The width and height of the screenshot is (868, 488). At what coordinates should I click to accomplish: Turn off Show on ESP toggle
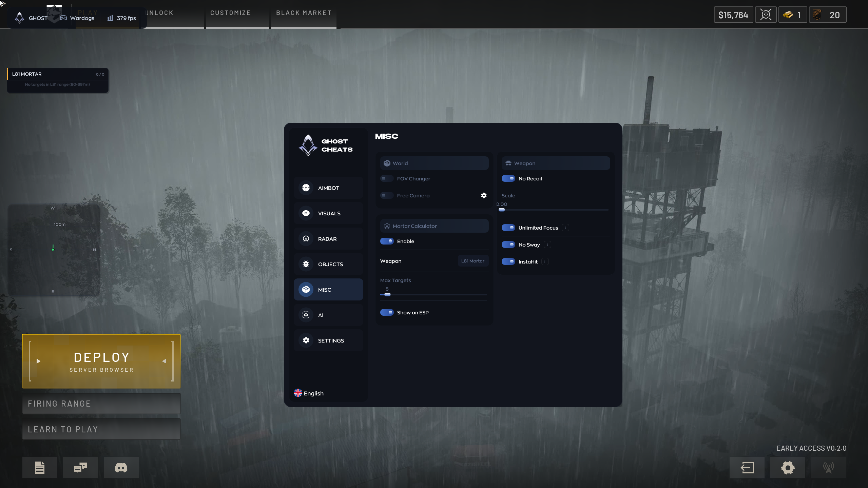[x=387, y=312]
